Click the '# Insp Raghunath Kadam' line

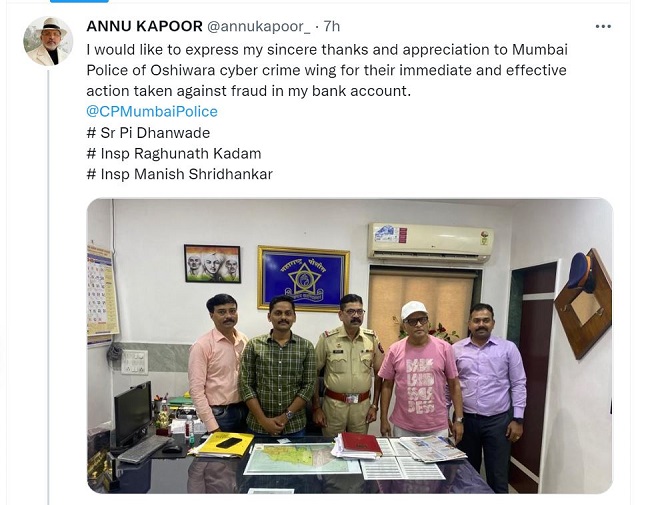174,153
